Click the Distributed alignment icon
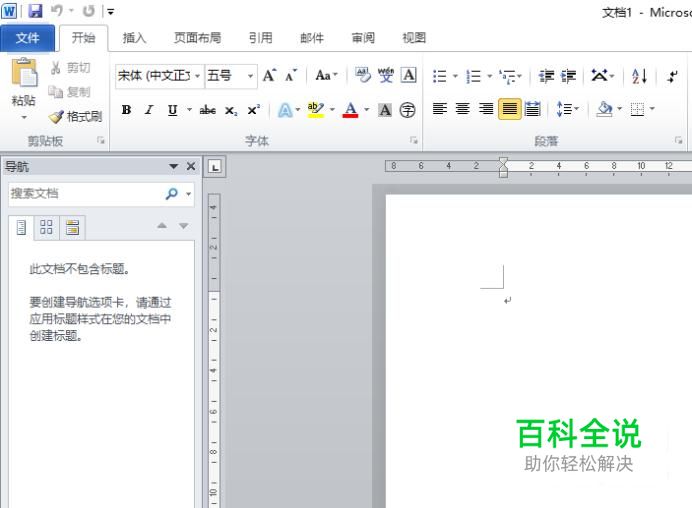Screen dimensions: 692x508 [533, 109]
